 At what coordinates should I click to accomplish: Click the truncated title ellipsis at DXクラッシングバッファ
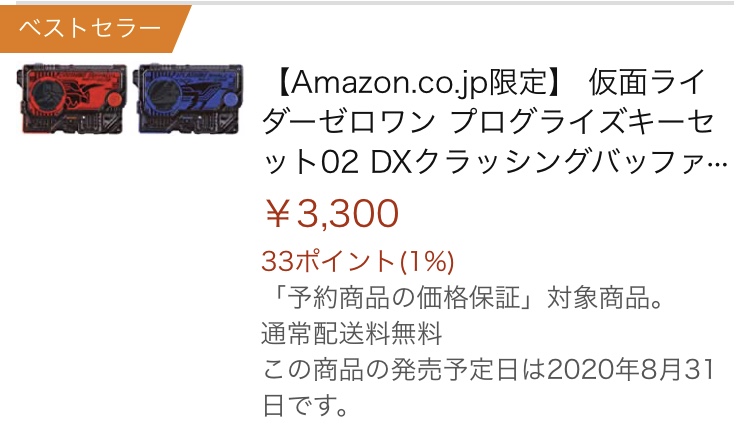click(x=717, y=163)
